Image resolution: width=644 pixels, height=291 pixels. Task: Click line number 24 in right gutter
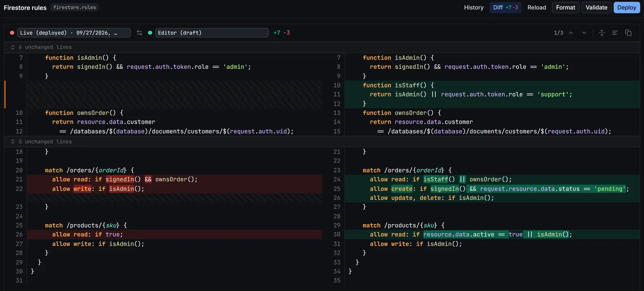(x=337, y=179)
